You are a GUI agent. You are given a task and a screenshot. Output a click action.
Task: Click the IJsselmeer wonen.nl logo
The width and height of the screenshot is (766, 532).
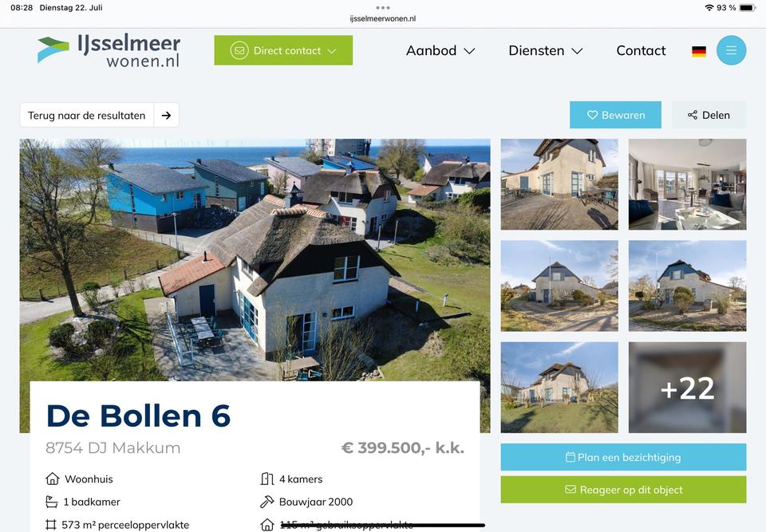pos(109,50)
